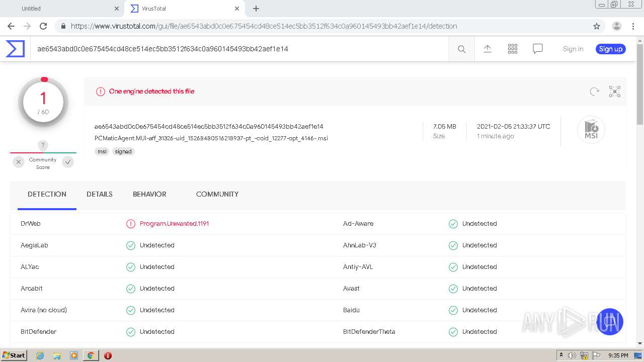Switch to the Untitled browser tab

pyautogui.click(x=62, y=9)
